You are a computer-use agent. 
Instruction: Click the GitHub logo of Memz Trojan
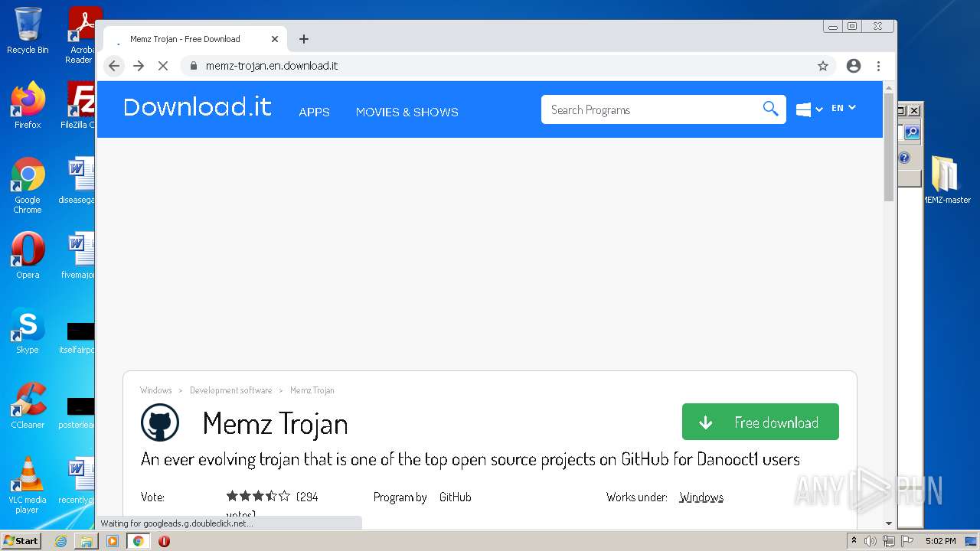click(x=160, y=422)
